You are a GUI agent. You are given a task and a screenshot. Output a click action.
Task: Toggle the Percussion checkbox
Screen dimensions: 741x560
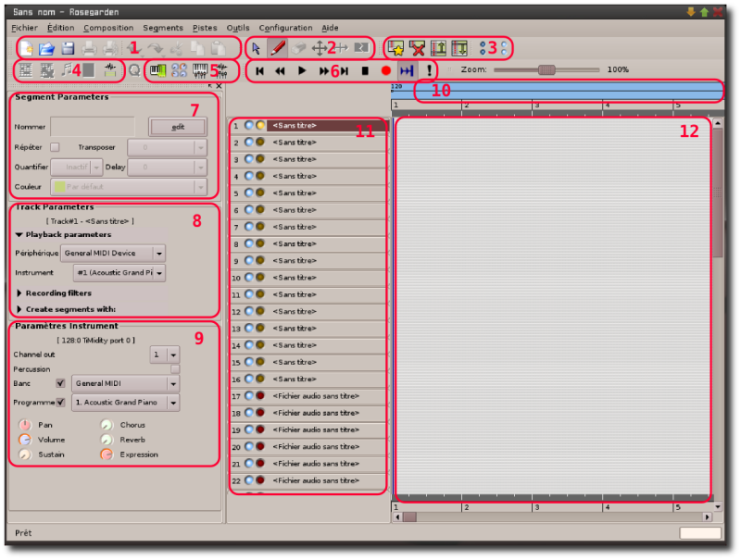click(175, 369)
